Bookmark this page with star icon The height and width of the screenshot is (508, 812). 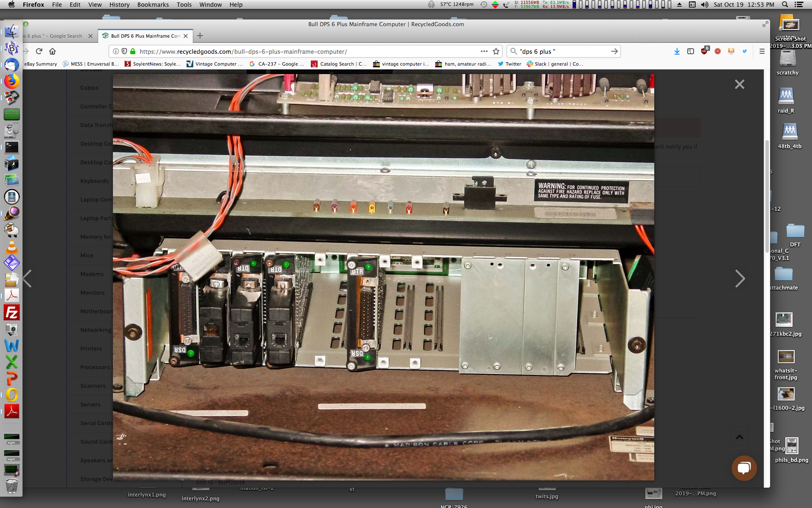click(x=496, y=51)
